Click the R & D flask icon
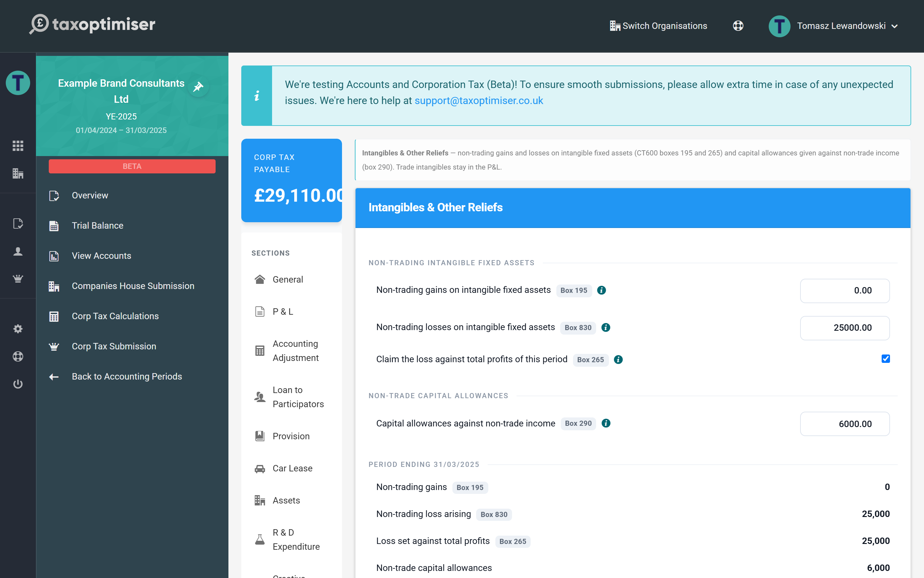924x578 pixels. (x=260, y=539)
